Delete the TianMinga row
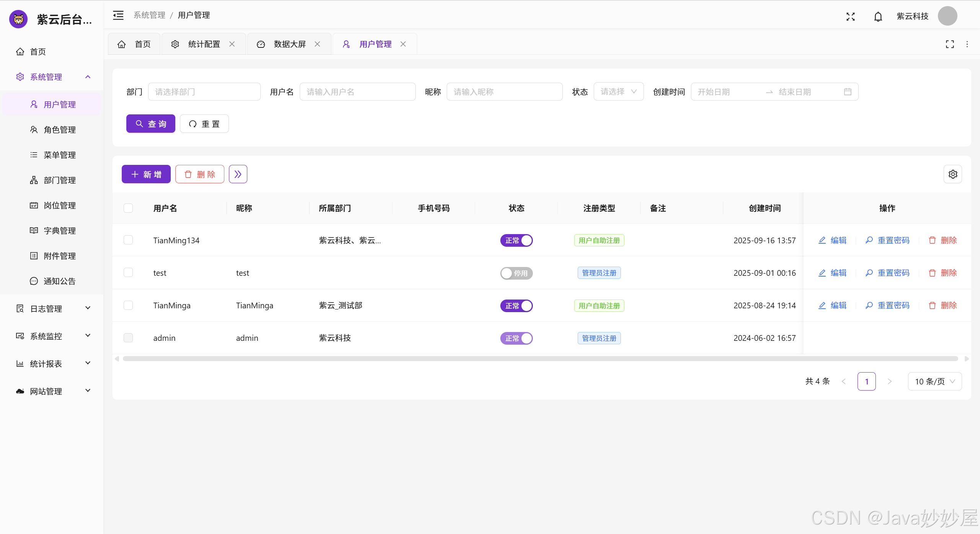This screenshot has width=980, height=534. coord(942,305)
